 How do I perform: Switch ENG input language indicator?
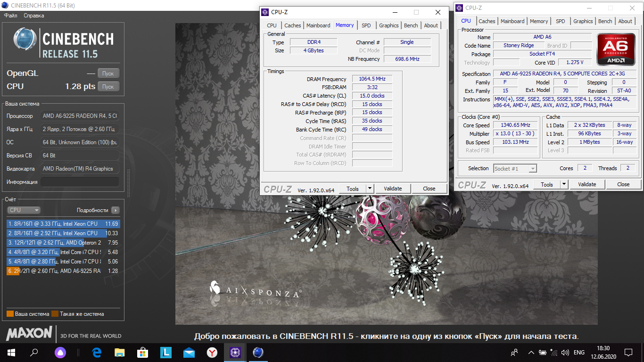pos(579,352)
